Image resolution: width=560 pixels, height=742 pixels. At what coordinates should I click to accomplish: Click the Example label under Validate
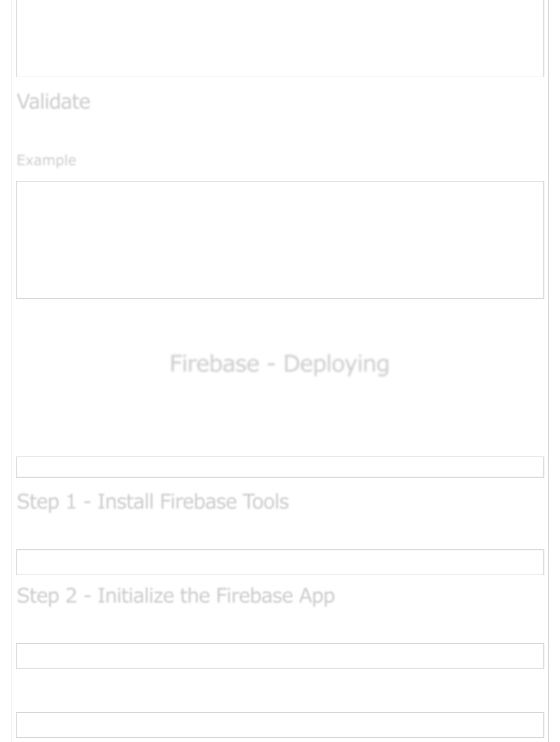coord(46,160)
